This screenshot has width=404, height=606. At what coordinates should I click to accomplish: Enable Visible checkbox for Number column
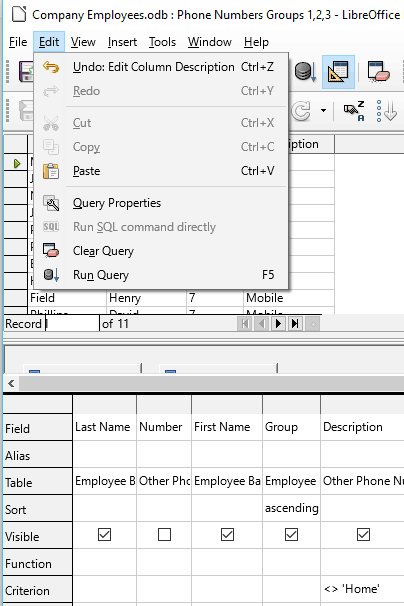164,535
